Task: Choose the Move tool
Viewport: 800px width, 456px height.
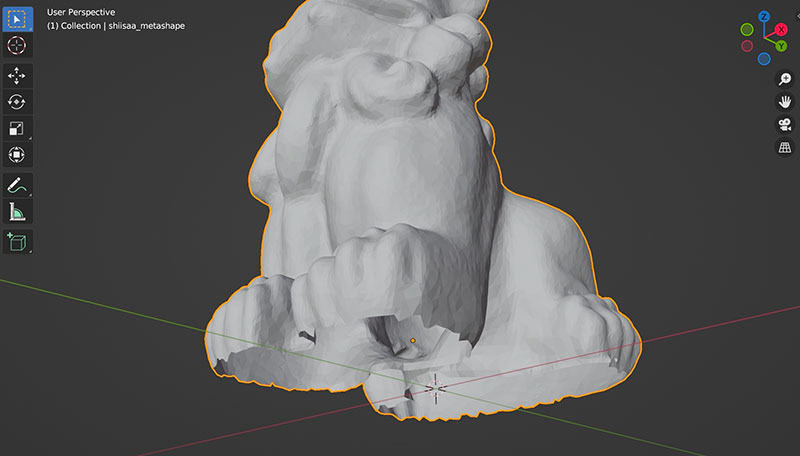Action: tap(17, 76)
